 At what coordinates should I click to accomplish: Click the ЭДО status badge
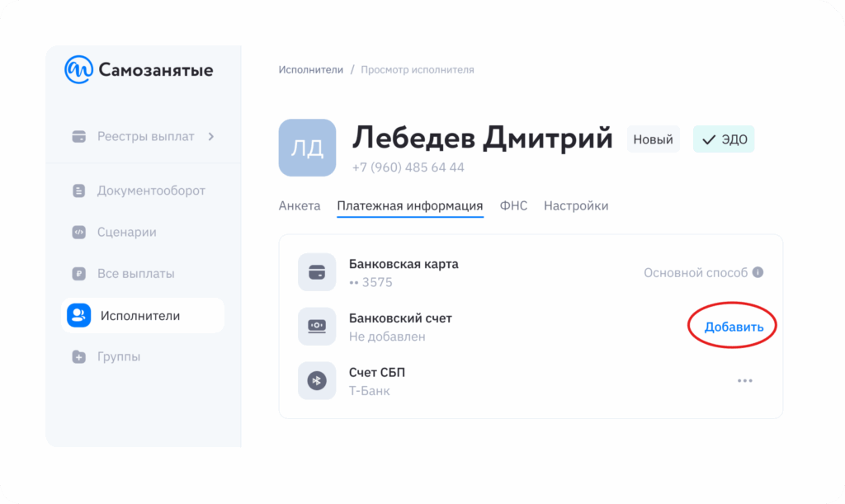click(x=724, y=139)
